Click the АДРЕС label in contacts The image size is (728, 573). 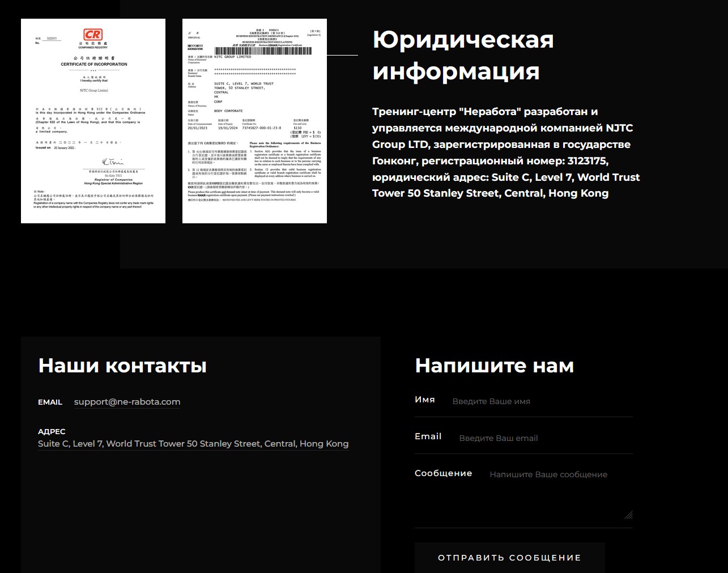point(52,431)
